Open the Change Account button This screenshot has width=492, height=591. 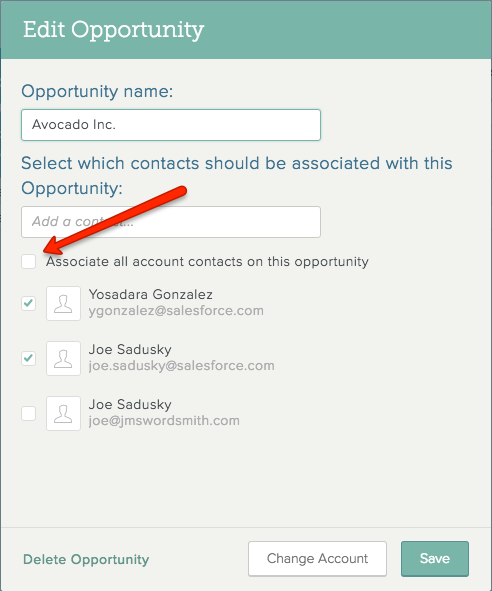coord(317,559)
